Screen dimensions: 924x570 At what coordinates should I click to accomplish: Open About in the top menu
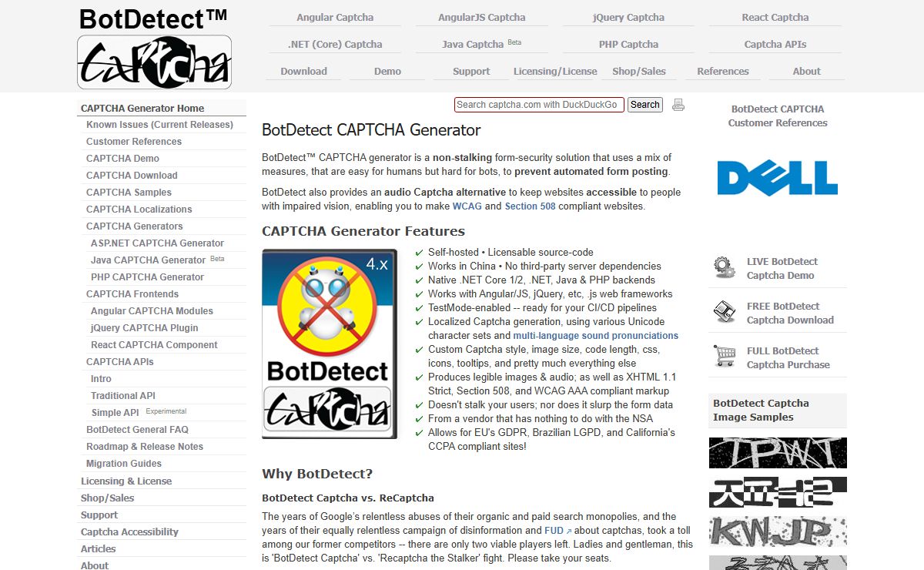click(x=807, y=71)
